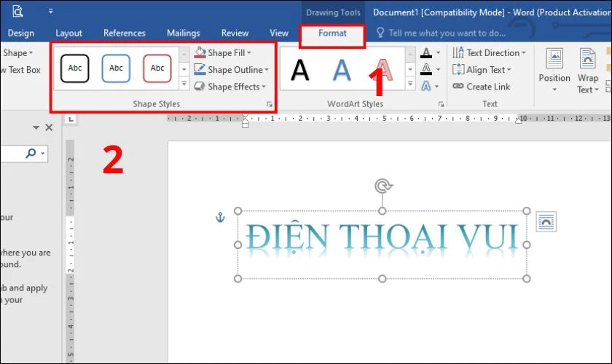Click the rotation handle above the WordArt

point(383,186)
